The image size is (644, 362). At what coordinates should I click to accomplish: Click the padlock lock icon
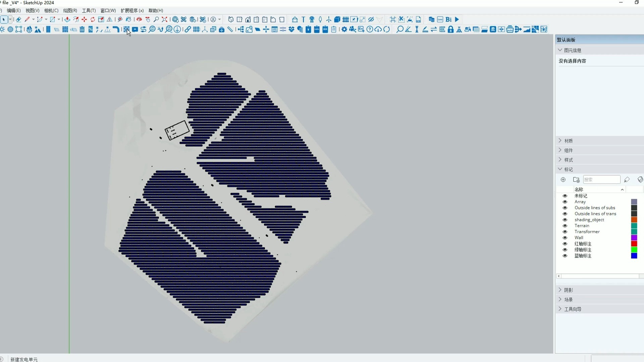pyautogui.click(x=450, y=29)
